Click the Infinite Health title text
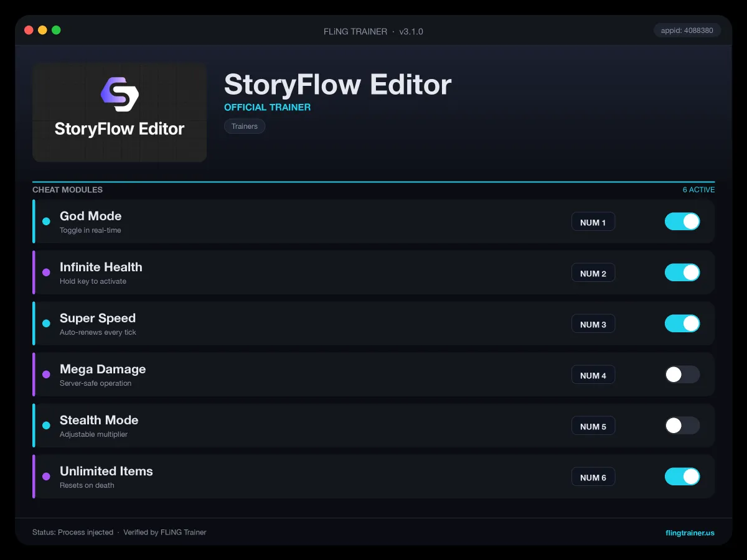This screenshot has width=747, height=560. coord(101,267)
